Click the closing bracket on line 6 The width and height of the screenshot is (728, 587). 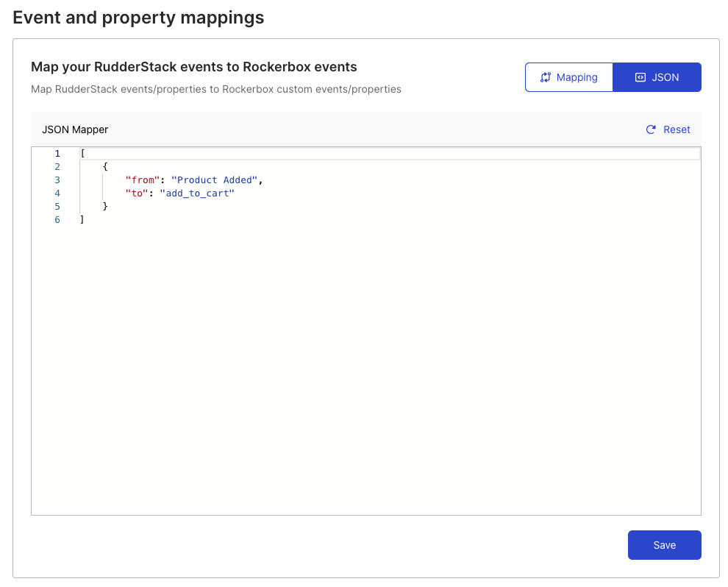pos(82,220)
